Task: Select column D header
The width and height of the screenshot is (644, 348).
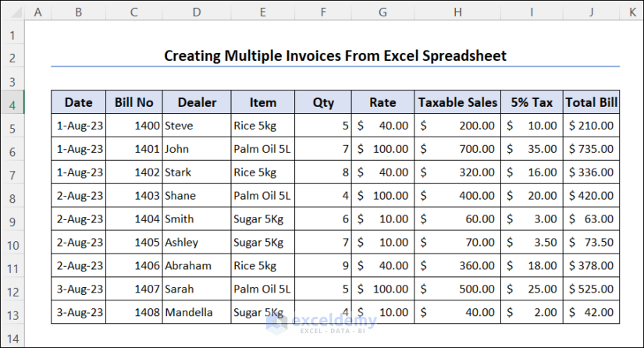Action: (196, 12)
